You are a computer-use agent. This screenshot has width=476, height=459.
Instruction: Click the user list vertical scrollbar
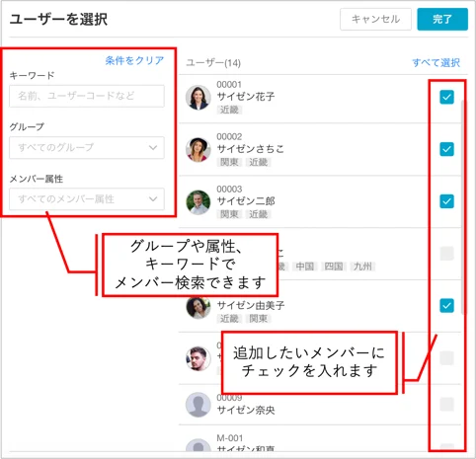coord(463,207)
